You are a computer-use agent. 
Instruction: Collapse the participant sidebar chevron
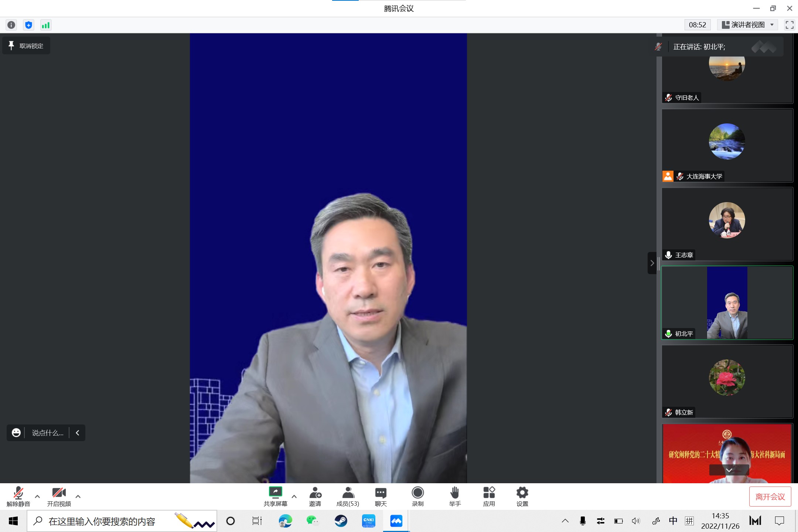point(652,263)
